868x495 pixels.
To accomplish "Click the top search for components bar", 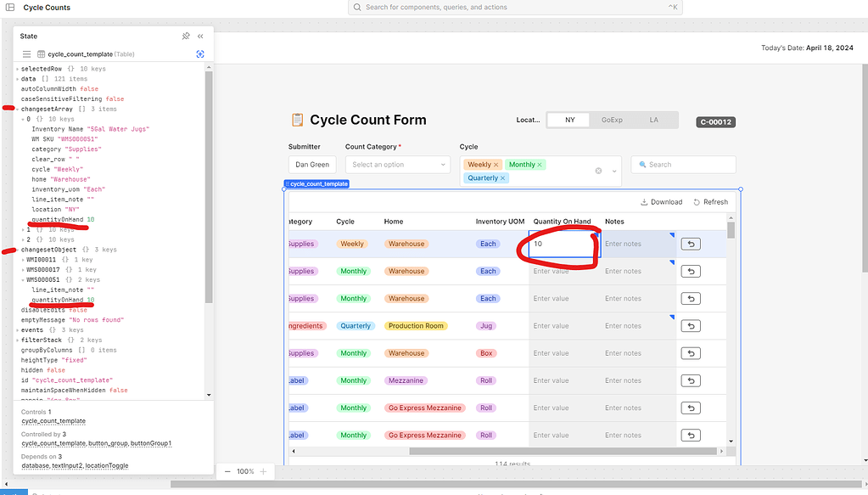I will (515, 7).
